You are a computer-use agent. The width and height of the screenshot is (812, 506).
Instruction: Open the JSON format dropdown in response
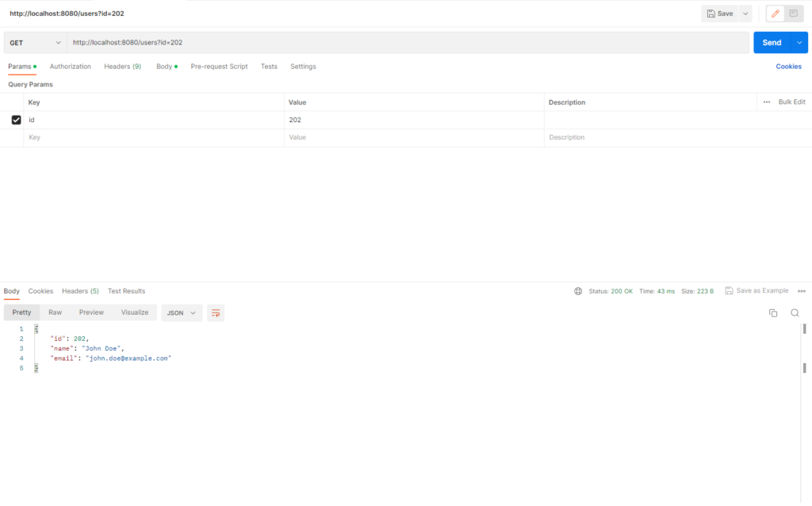coord(181,312)
